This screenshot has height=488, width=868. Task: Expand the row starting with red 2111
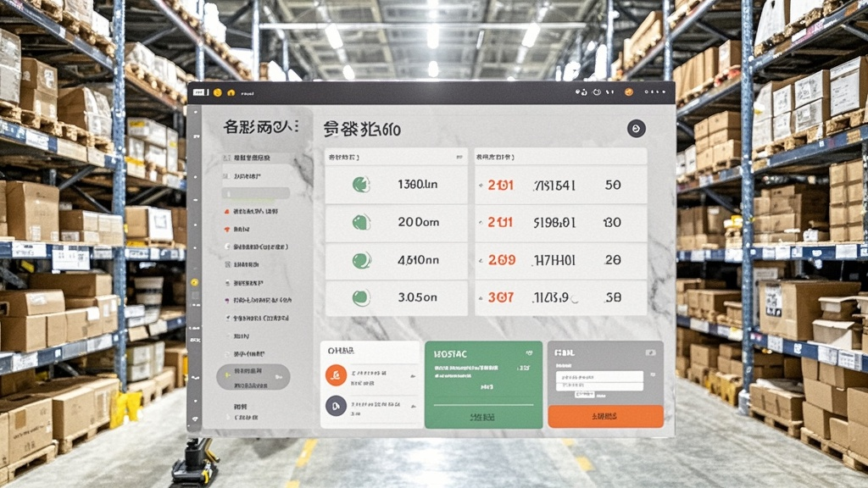tap(559, 223)
